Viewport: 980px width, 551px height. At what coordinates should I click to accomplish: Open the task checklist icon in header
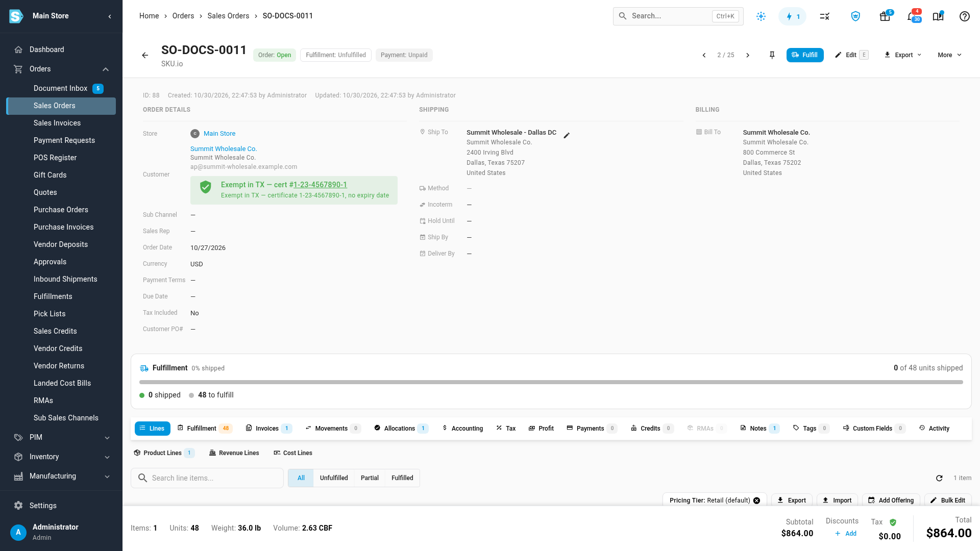coord(824,16)
